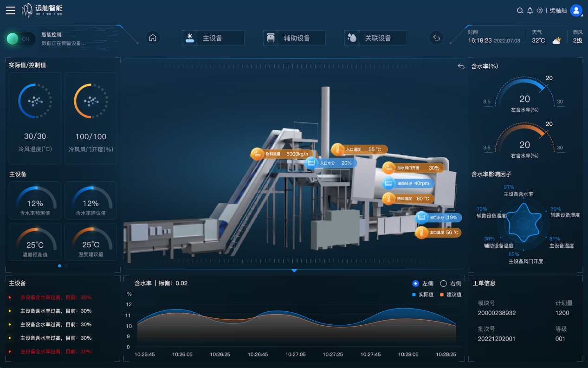Open notifications bell

[530, 10]
